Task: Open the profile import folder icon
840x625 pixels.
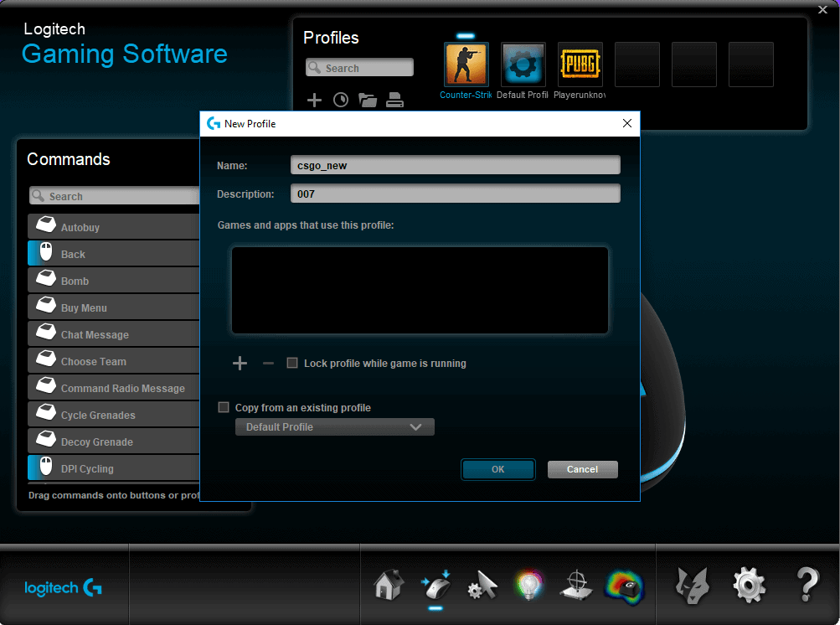Action: (x=368, y=100)
